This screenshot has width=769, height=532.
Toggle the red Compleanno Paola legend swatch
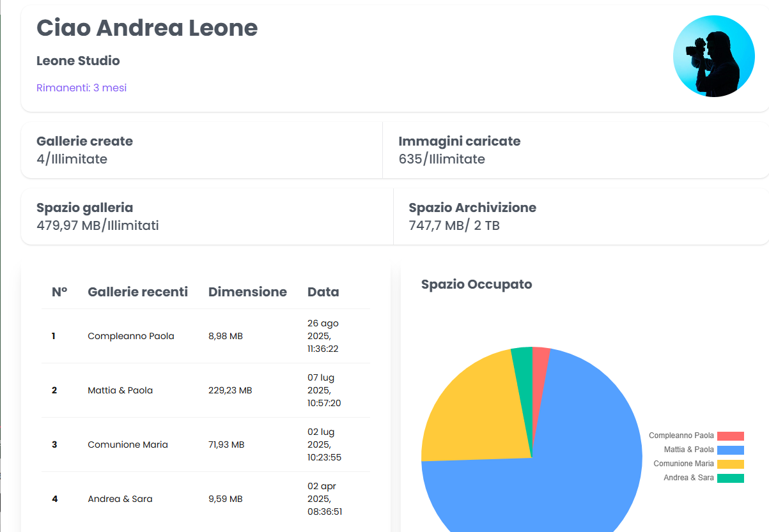tap(730, 436)
